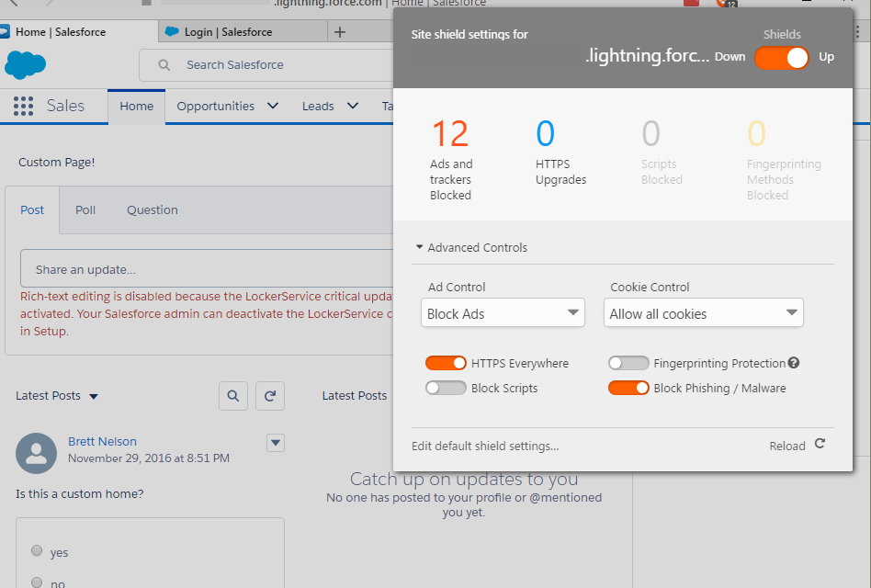
Task: Open the Ad Control dropdown
Action: click(503, 313)
